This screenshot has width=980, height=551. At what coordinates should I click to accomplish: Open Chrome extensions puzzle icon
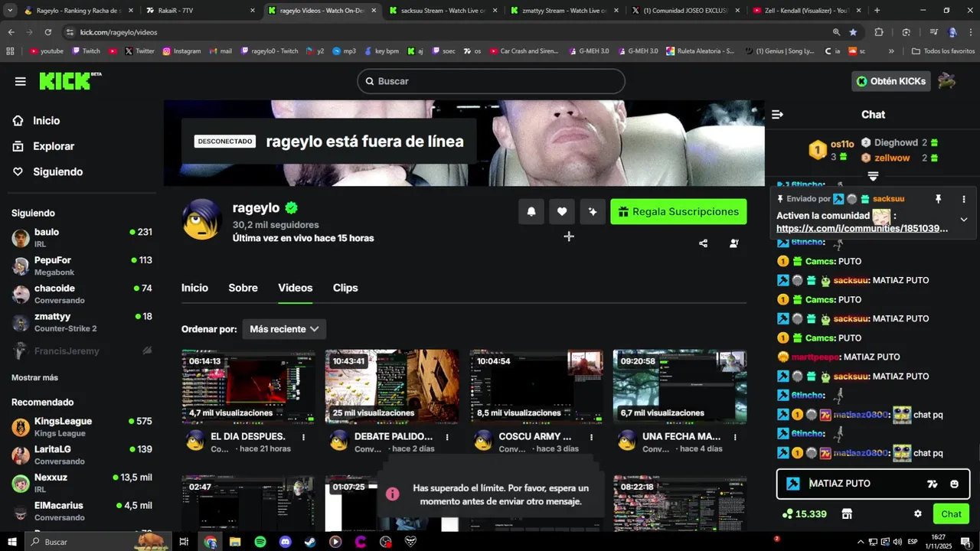point(879,32)
